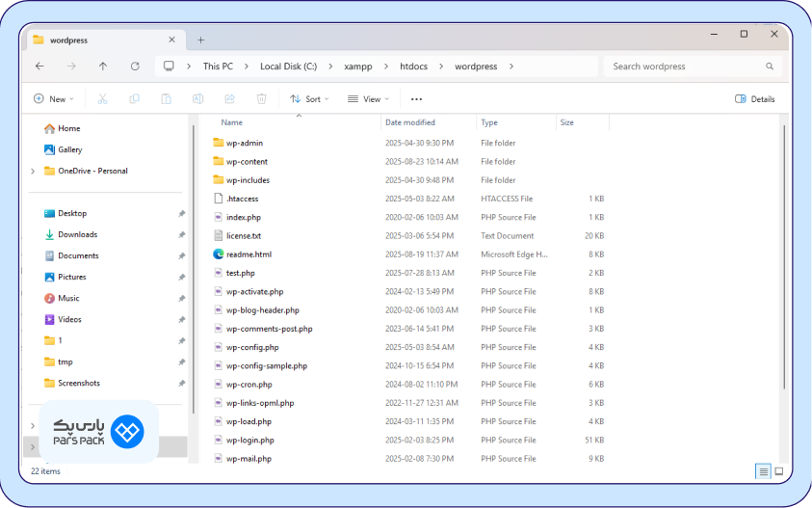The image size is (812, 508).
Task: Open Documents in navigation pane
Action: tap(71, 256)
